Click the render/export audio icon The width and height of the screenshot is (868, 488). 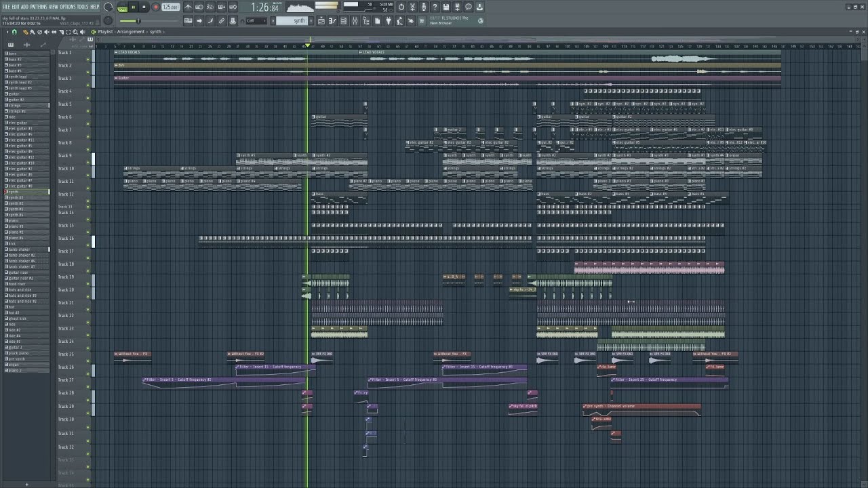(457, 7)
